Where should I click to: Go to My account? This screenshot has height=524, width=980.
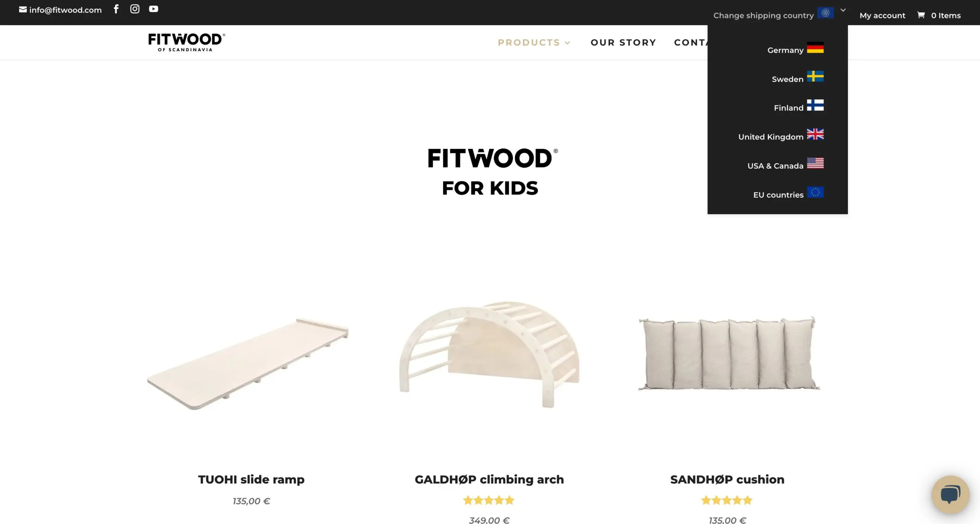[882, 15]
